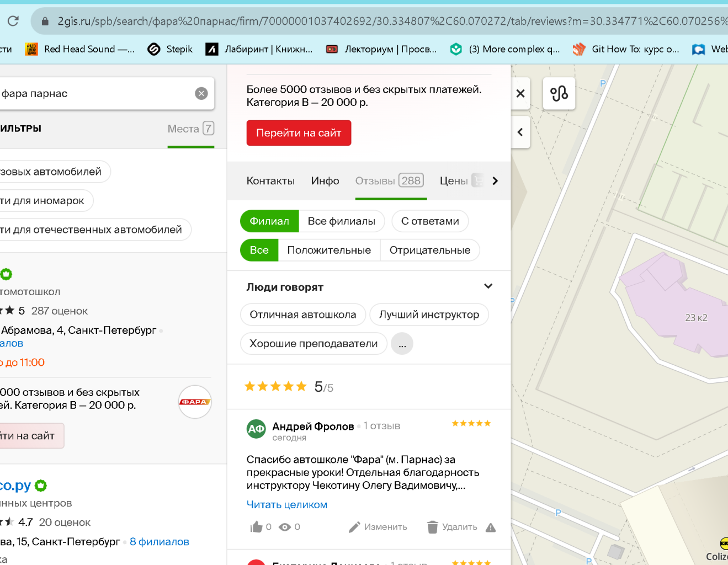Report review using warning triangle icon

tap(491, 527)
